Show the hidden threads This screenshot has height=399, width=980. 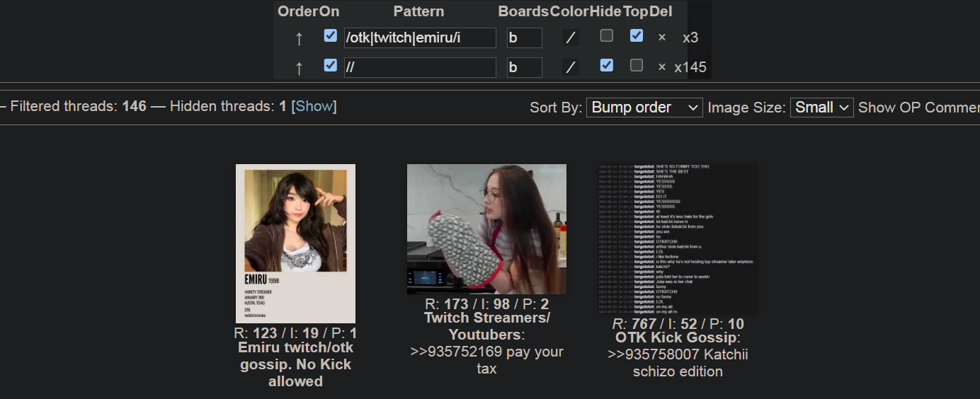314,106
